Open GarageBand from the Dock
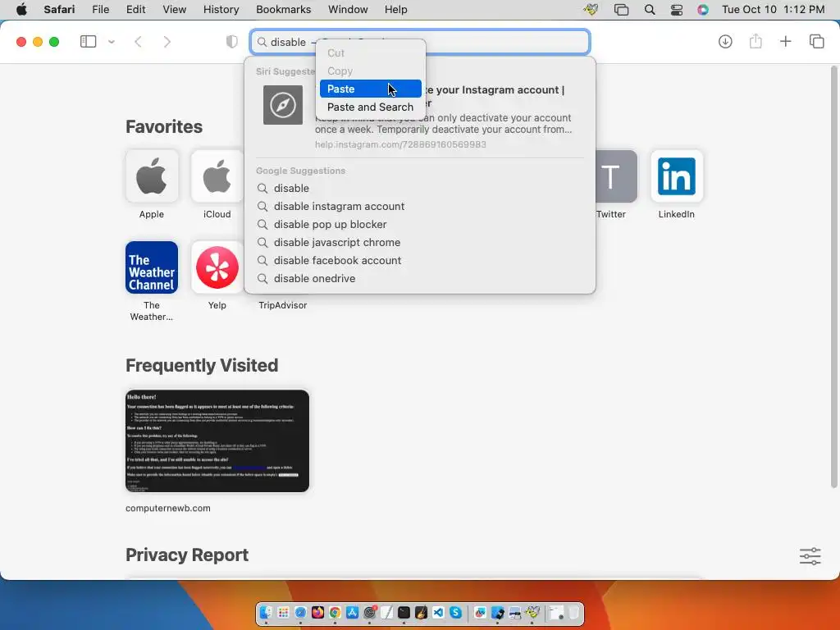This screenshot has width=840, height=630. click(x=421, y=612)
